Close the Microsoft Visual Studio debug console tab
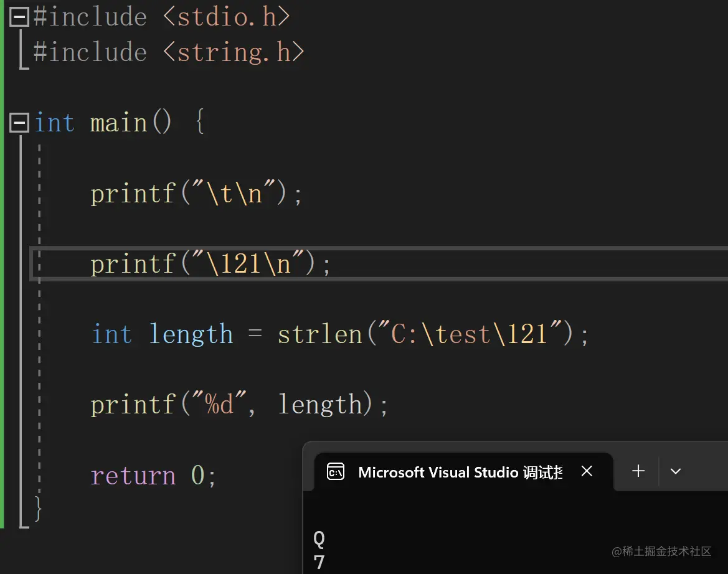Image resolution: width=728 pixels, height=574 pixels. tap(587, 471)
